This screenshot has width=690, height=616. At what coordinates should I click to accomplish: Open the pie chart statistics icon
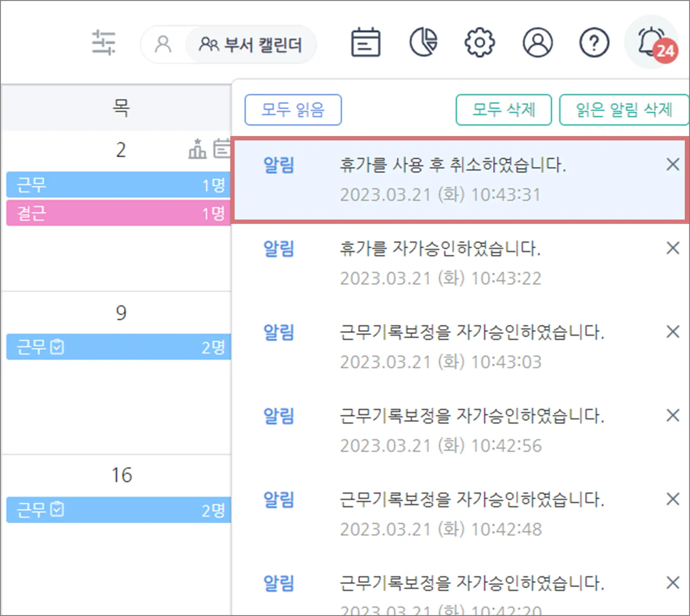[x=423, y=43]
